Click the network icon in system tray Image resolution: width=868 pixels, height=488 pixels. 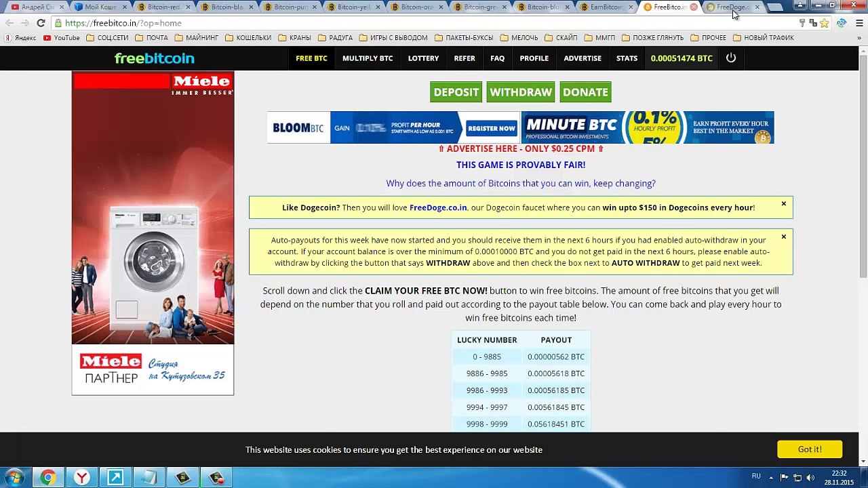(797, 478)
